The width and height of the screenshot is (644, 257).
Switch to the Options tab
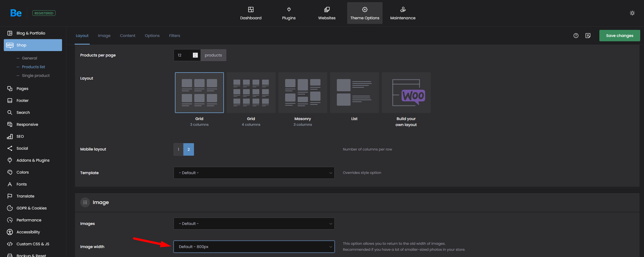coord(152,36)
